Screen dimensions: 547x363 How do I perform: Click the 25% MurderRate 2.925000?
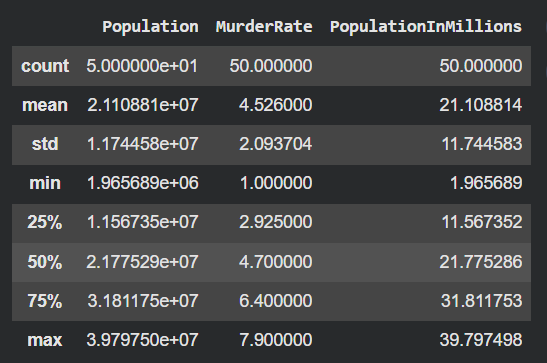[x=276, y=222]
